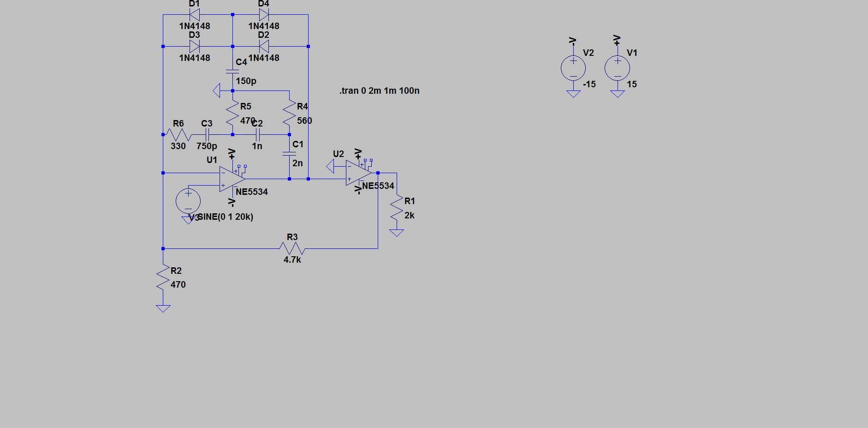Click the ground symbol under V2
Viewport: 868px width, 428px height.
click(x=573, y=94)
